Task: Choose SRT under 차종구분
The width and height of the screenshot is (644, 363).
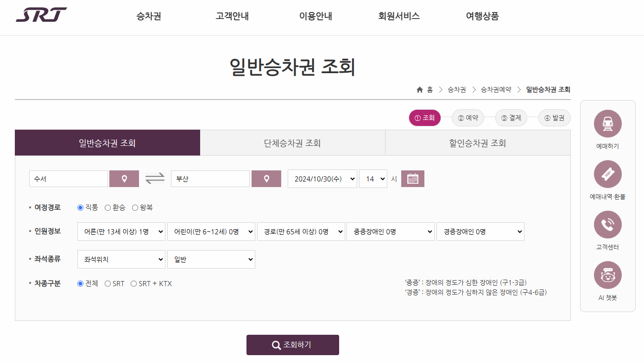Action: (107, 283)
